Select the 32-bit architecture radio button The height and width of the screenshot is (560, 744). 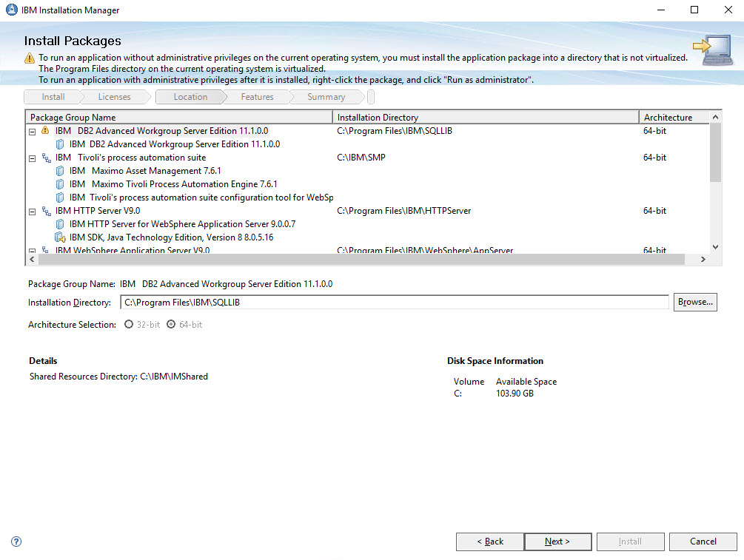tap(128, 324)
